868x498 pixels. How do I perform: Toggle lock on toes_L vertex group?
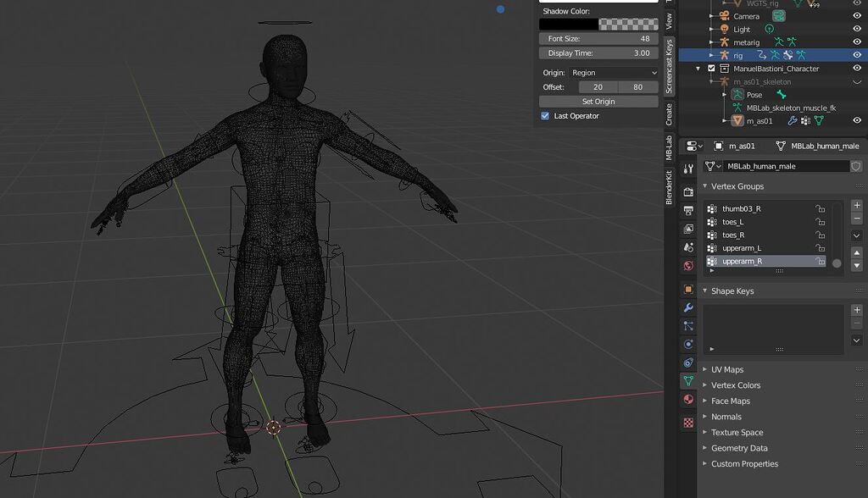point(820,222)
